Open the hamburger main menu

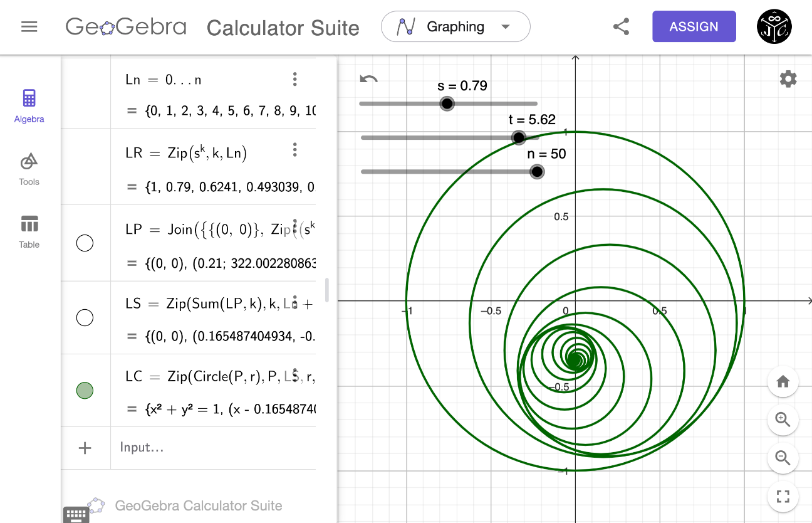click(x=29, y=27)
